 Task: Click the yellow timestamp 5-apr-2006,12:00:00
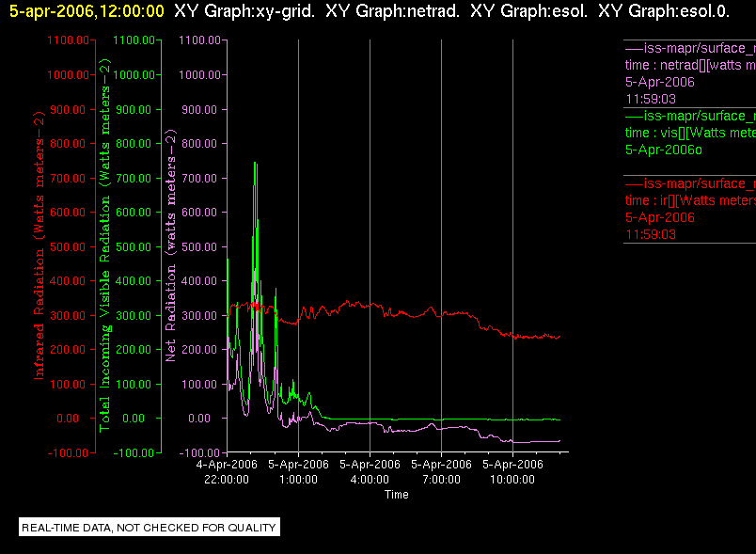(87, 11)
